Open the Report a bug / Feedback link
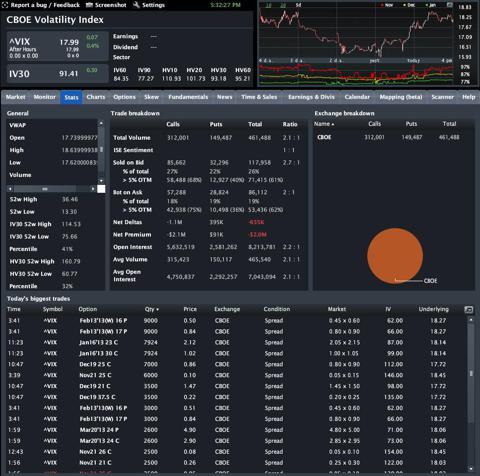The width and height of the screenshot is (480, 476). click(41, 5)
